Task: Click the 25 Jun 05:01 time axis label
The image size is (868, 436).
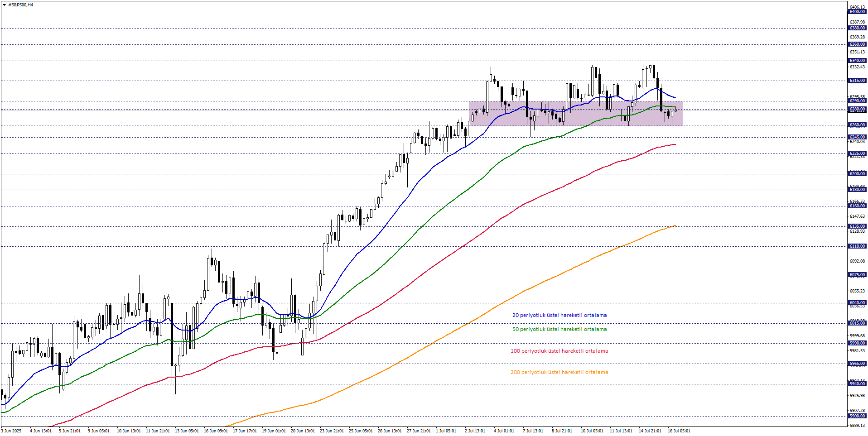Action: tap(361, 431)
